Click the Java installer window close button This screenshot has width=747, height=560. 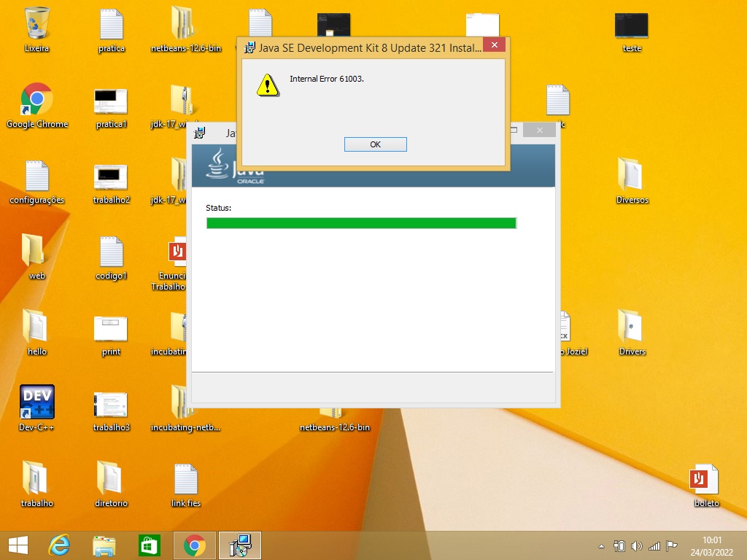point(539,130)
